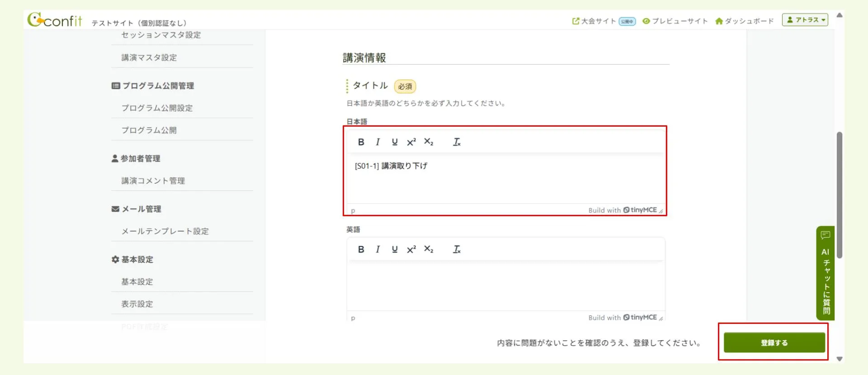Image resolution: width=868 pixels, height=375 pixels.
Task: Open プログラム公開 in sidebar
Action: coord(149,130)
